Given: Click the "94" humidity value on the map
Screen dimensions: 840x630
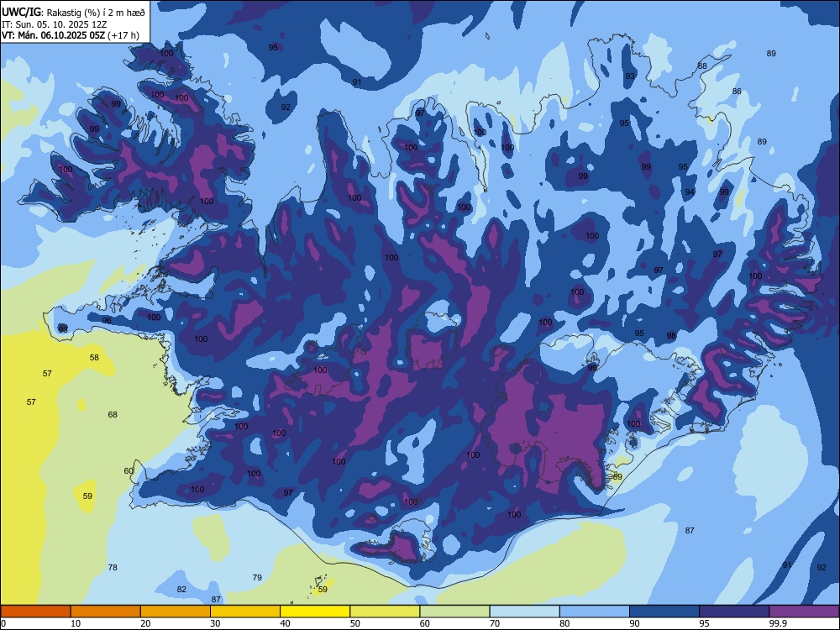Looking at the screenshot, I should (x=690, y=192).
